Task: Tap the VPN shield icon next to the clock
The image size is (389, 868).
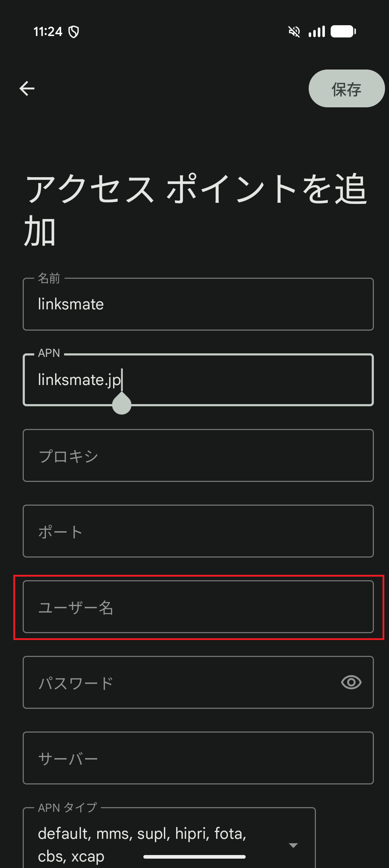Action: point(73,32)
